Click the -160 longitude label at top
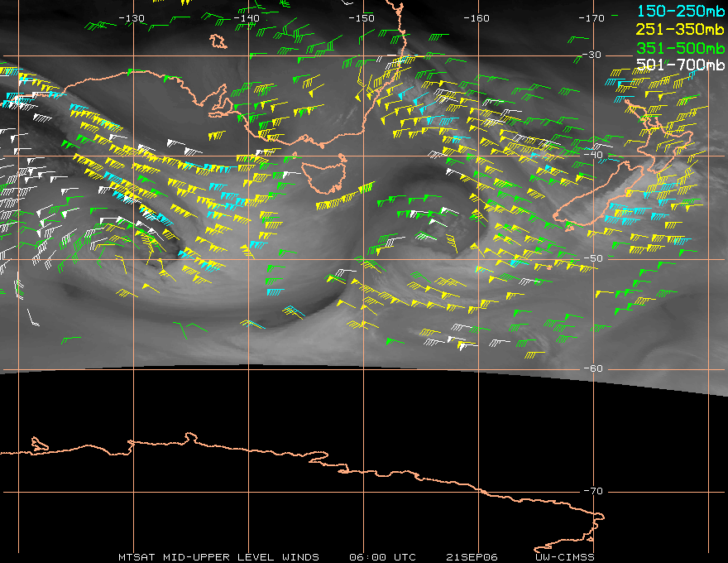The width and height of the screenshot is (728, 563). [x=477, y=18]
